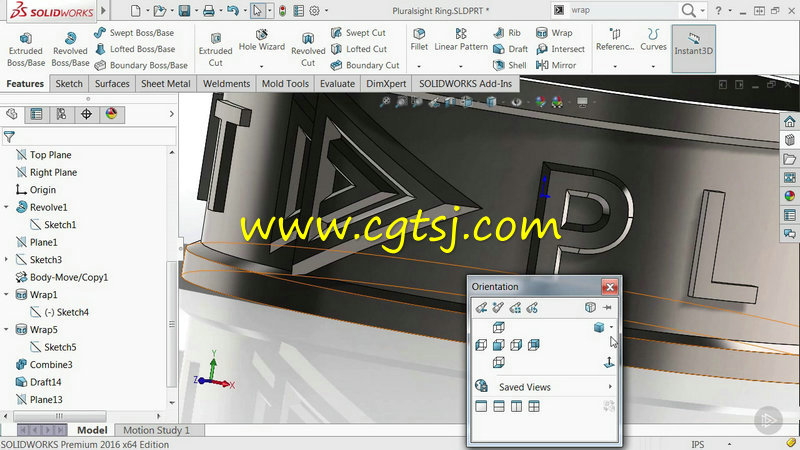Use the Shell tool

[x=509, y=65]
